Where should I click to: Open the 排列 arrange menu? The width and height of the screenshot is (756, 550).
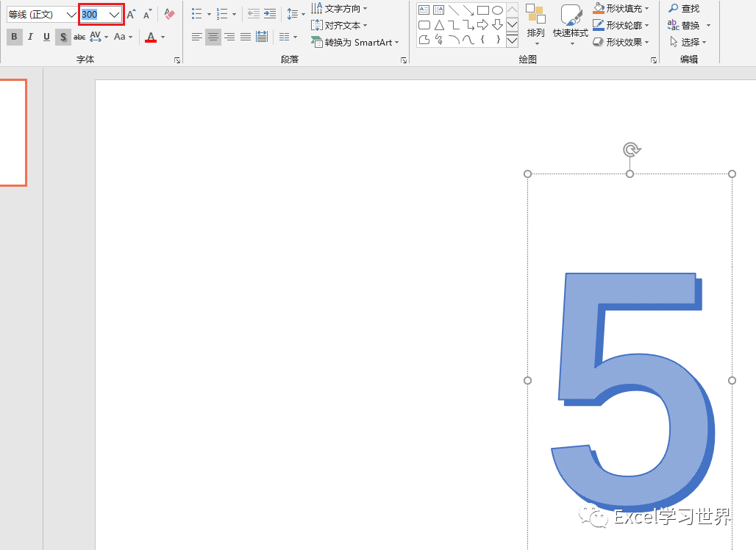535,25
